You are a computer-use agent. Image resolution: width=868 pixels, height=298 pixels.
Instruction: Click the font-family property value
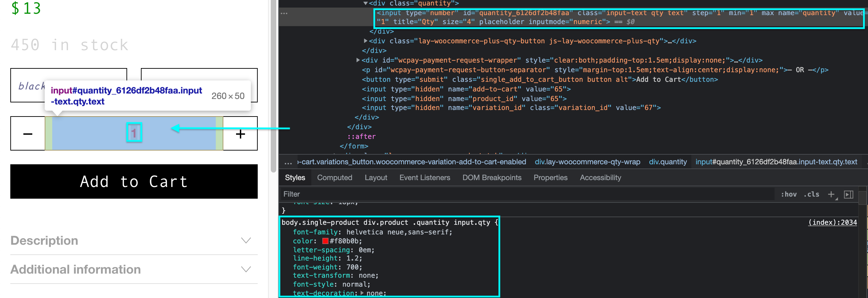[398, 232]
